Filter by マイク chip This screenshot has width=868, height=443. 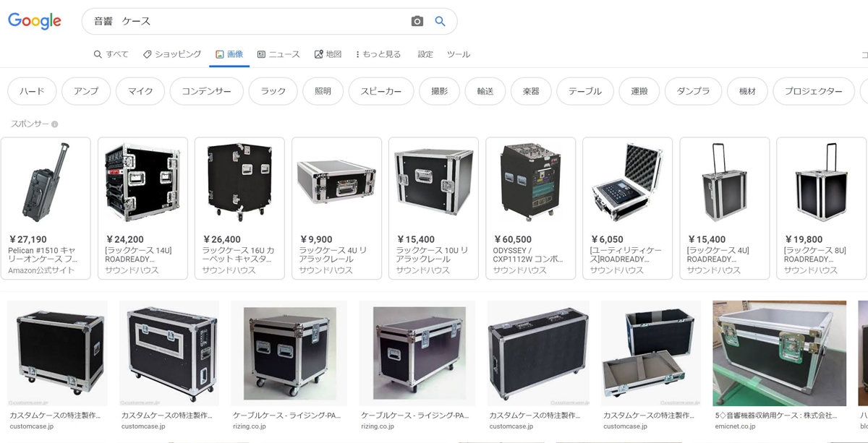140,92
